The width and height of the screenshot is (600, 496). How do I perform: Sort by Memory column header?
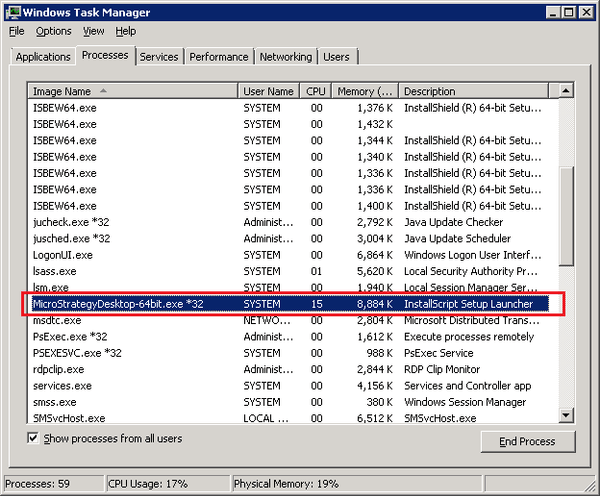point(365,91)
